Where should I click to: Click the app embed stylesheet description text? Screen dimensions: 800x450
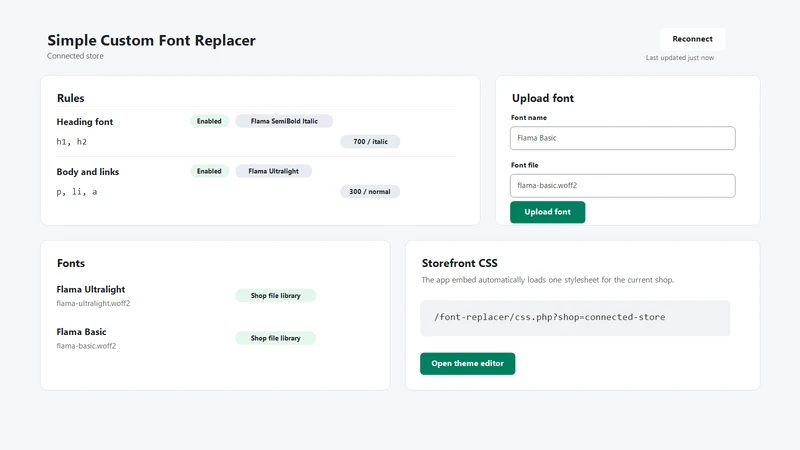pyautogui.click(x=547, y=280)
